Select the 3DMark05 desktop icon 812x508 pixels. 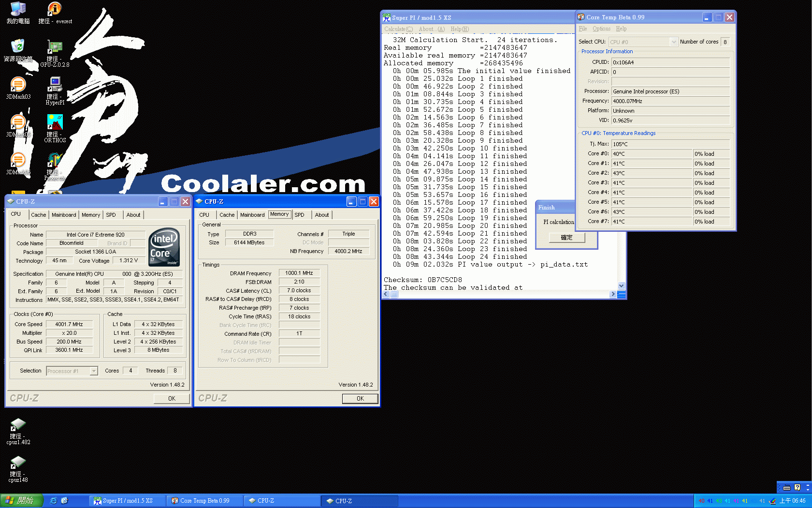[x=18, y=126]
